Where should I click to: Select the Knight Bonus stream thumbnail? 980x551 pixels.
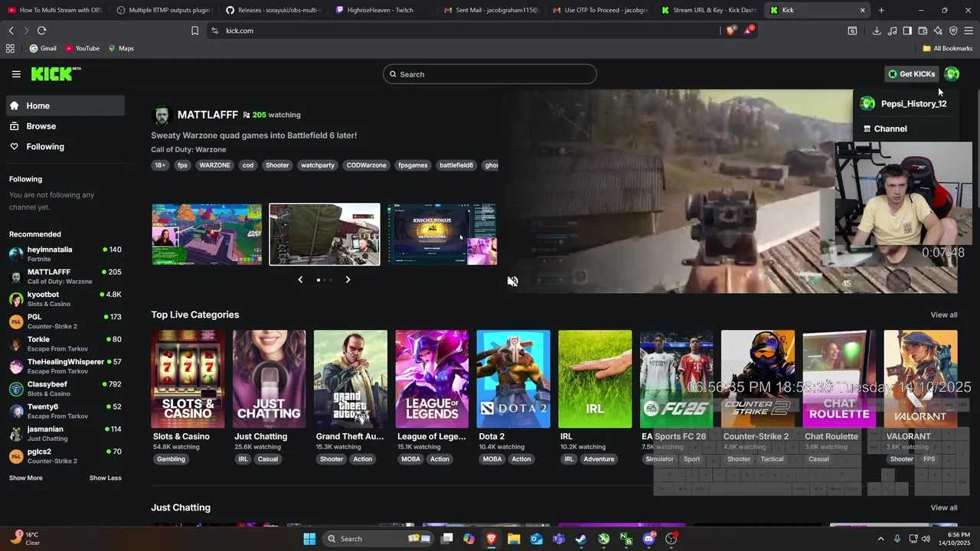point(442,234)
